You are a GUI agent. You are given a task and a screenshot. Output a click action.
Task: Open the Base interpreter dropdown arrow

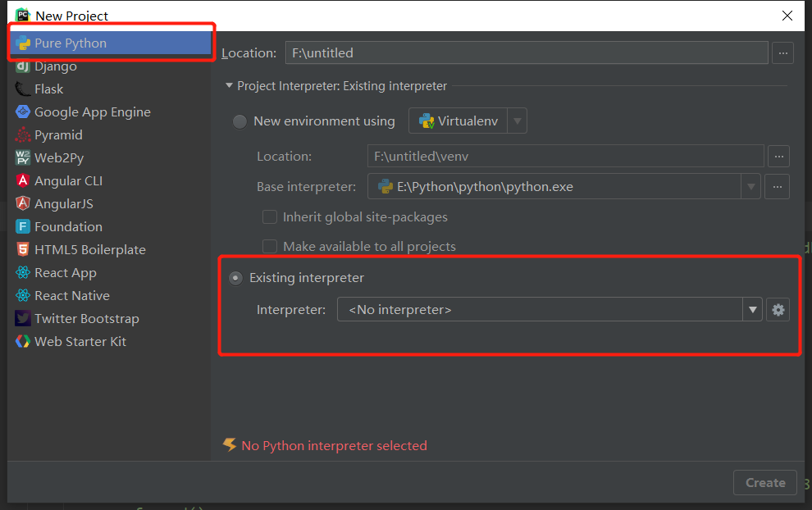(750, 187)
